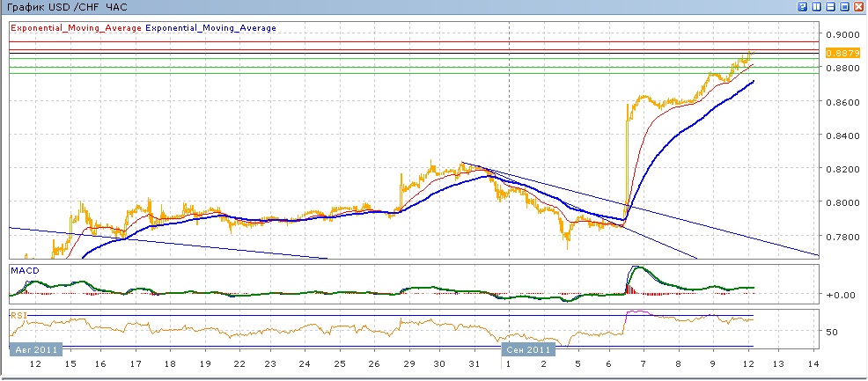Viewport: 868px width, 381px height.
Task: Open the chart help question-mark icon
Action: point(803,7)
